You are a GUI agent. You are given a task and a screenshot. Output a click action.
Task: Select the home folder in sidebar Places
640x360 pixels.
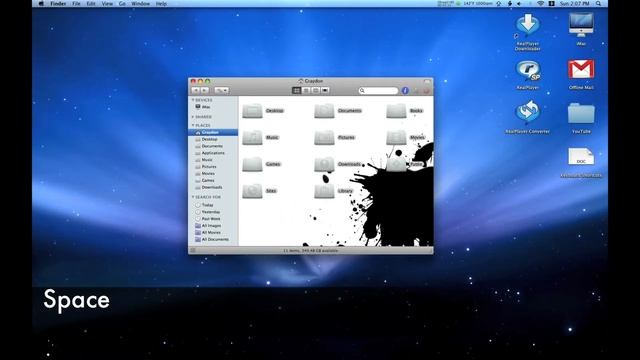tap(213, 132)
